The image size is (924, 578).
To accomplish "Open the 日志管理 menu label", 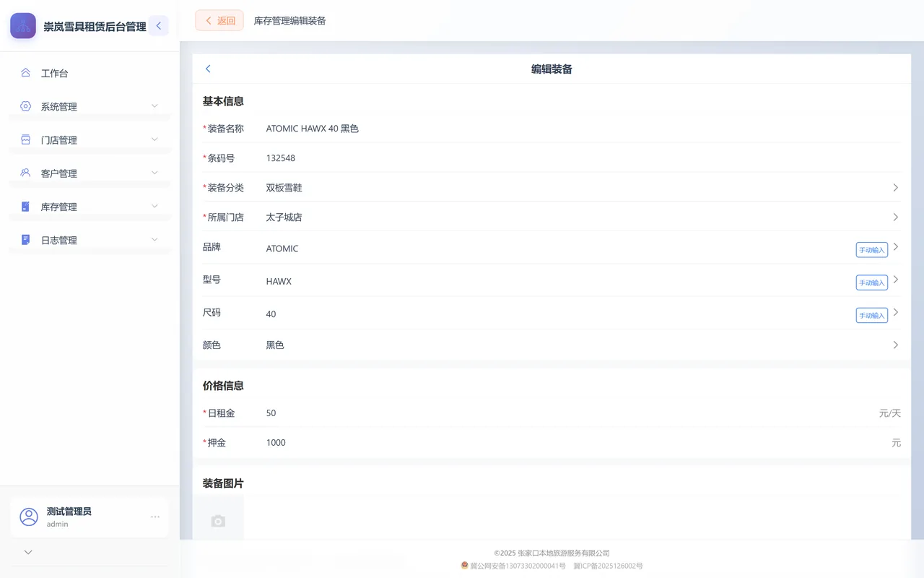I will click(x=58, y=240).
